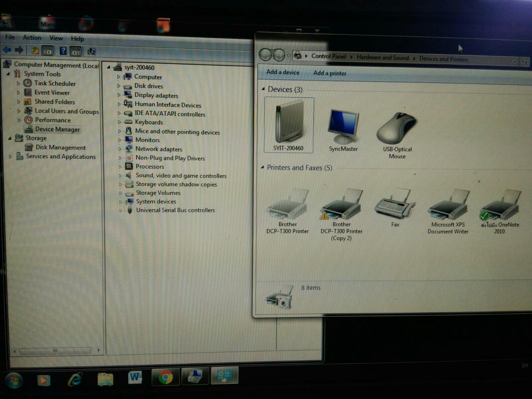532x399 pixels.
Task: Click Devices and Printers in breadcrumb
Action: (444, 59)
